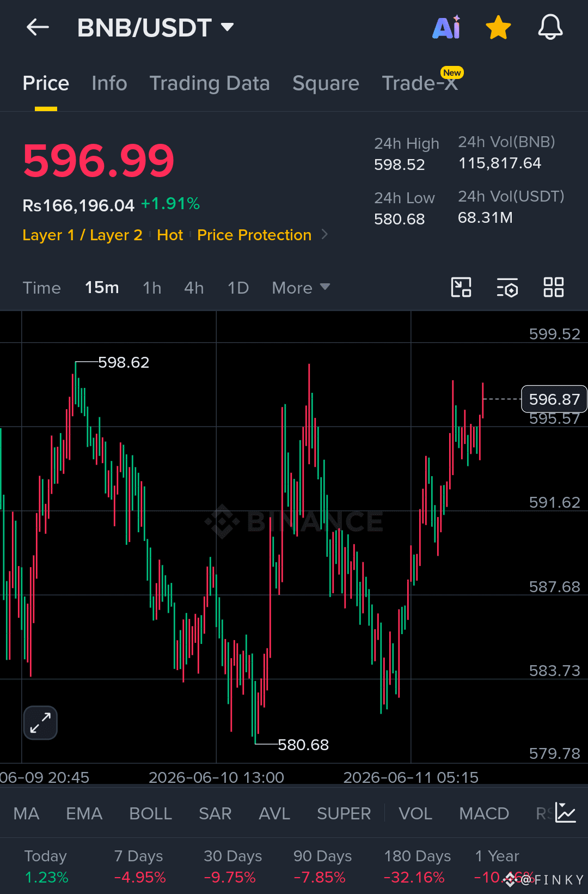Expand tags with the right chevron

(x=325, y=234)
